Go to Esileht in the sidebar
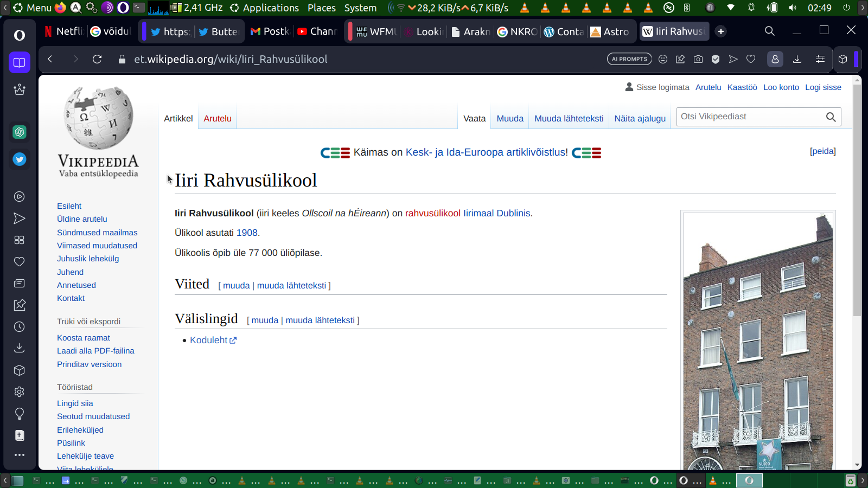 69,206
